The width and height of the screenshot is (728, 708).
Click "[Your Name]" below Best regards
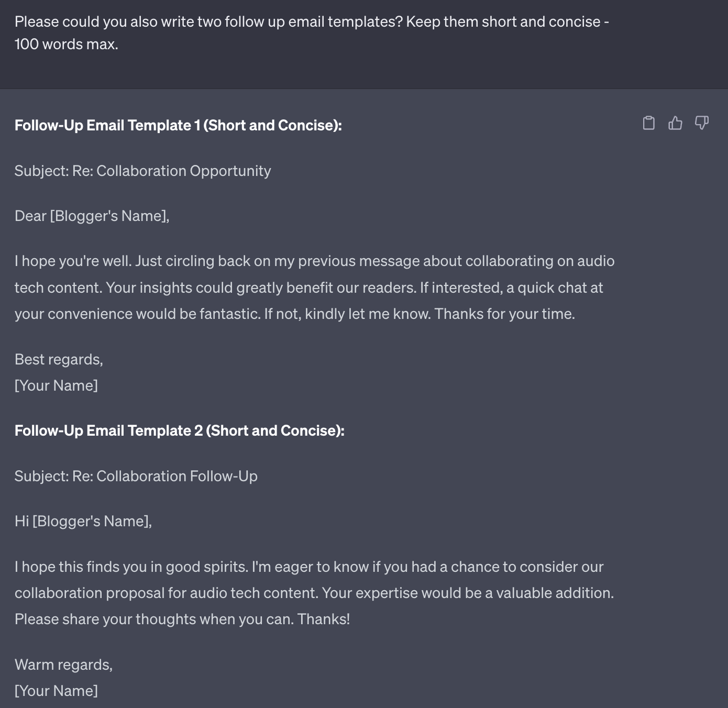click(56, 385)
